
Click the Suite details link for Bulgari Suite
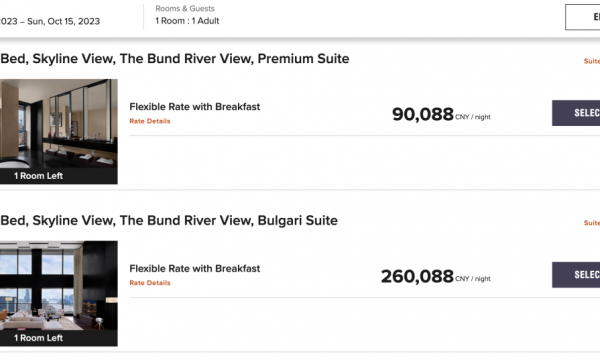pyautogui.click(x=592, y=223)
